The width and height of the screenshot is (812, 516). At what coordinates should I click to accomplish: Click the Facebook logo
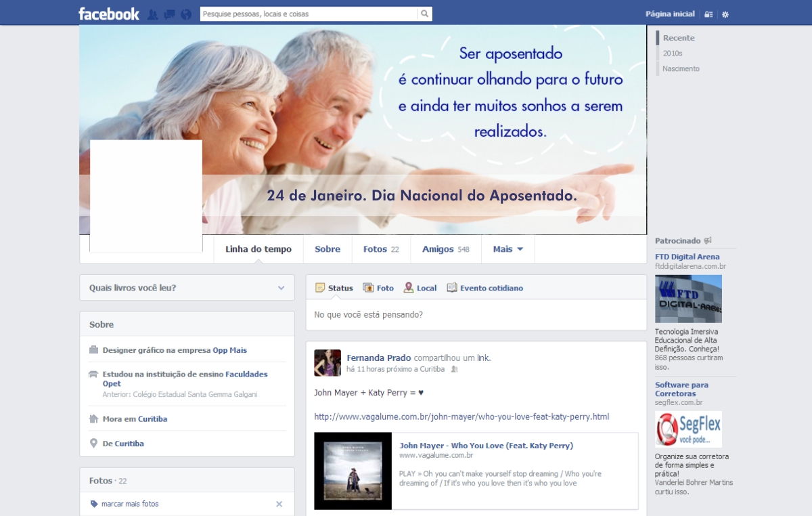109,14
